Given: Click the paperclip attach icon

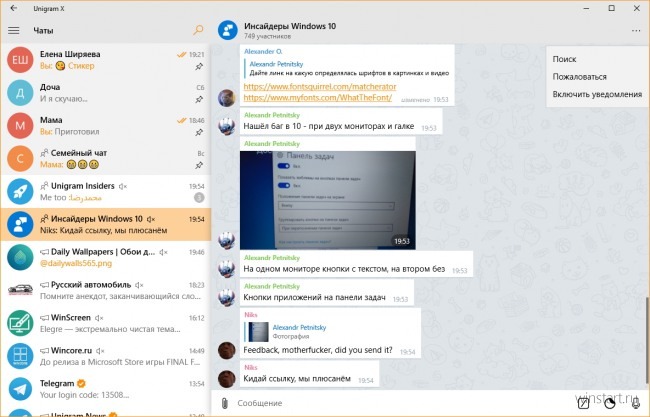Looking at the screenshot, I should pyautogui.click(x=224, y=403).
